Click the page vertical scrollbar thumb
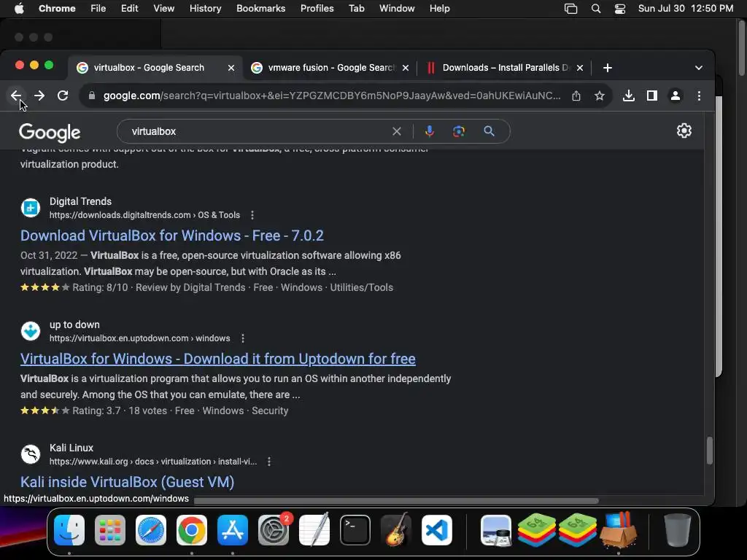Viewport: 747px width, 560px height. pyautogui.click(x=709, y=451)
